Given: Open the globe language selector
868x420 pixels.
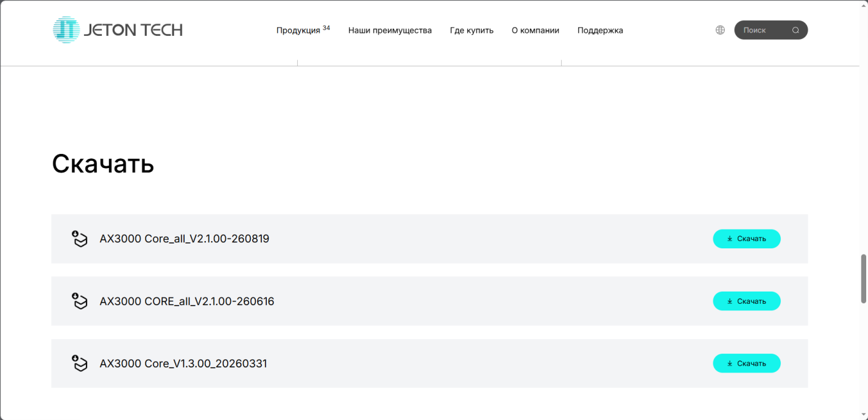Looking at the screenshot, I should coord(720,30).
